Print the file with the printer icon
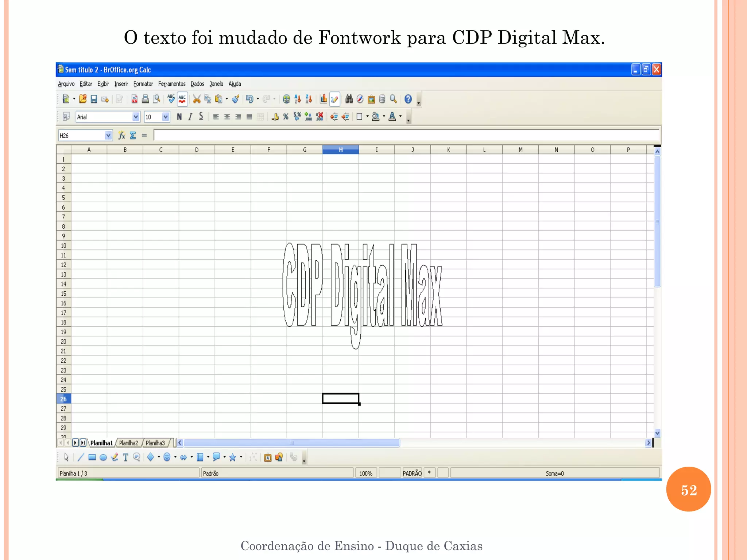 click(145, 99)
